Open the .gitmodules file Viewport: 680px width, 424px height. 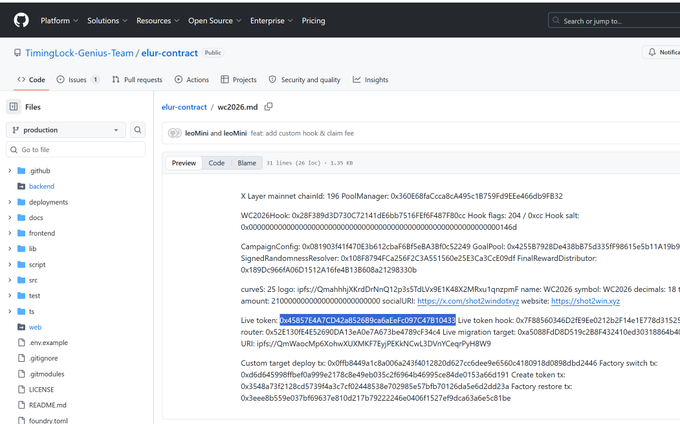46,374
